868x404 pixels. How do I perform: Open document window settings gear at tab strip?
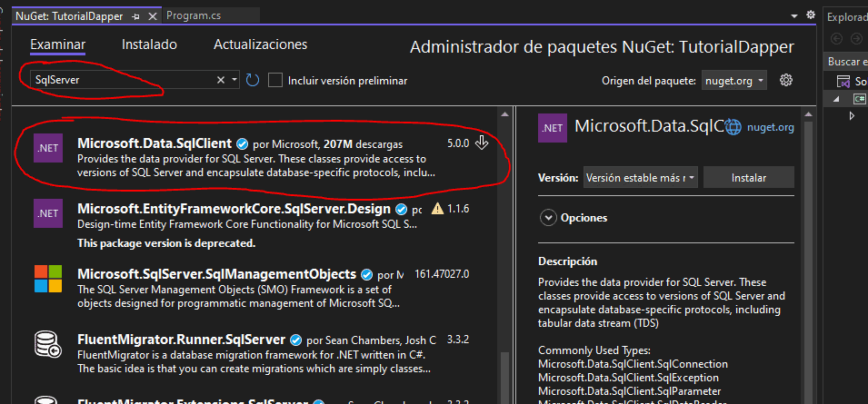[x=811, y=15]
